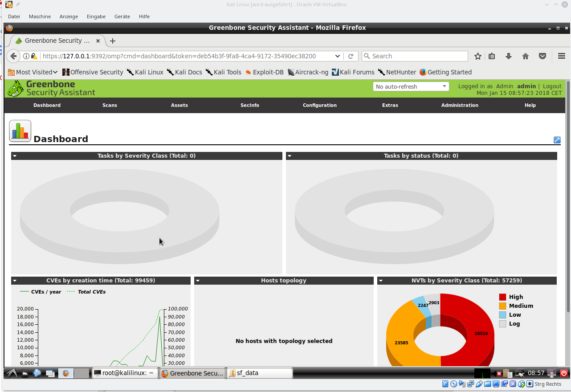Open the Firefox downloads arrow icon

tap(509, 56)
